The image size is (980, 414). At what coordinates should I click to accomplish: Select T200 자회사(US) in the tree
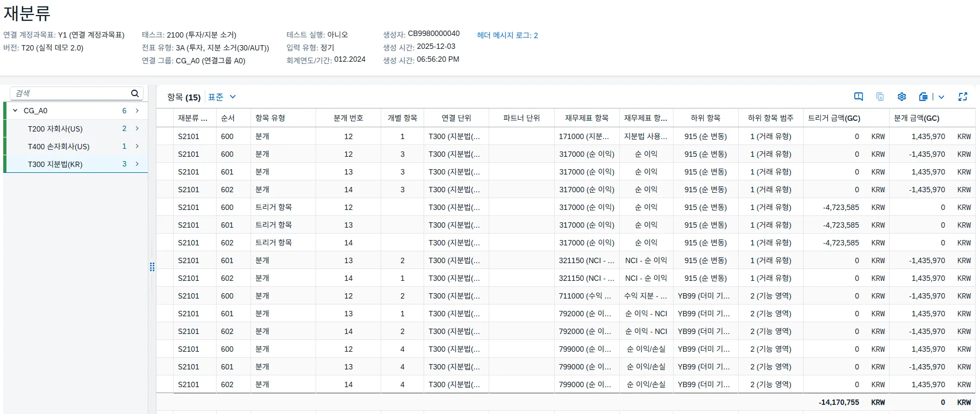(55, 129)
